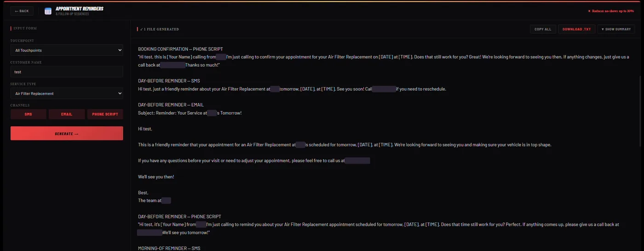Viewport: 644px width, 251px height.
Task: Click the 'We'll see you then!' line
Action: click(x=156, y=177)
